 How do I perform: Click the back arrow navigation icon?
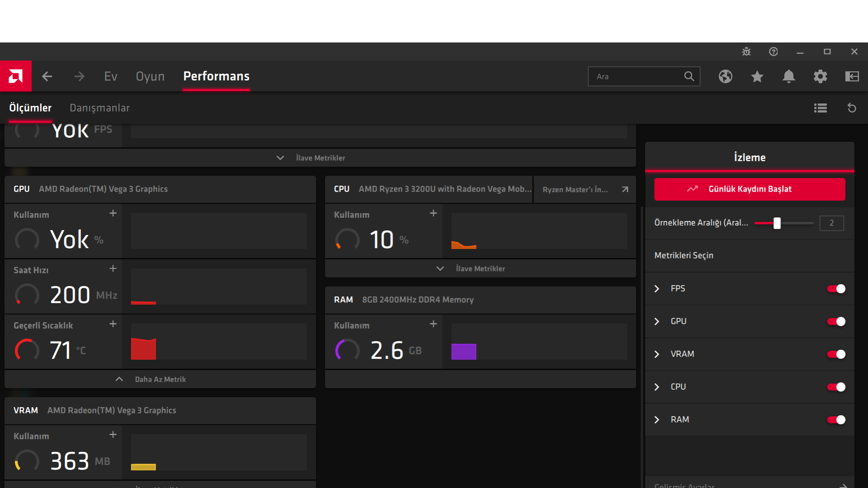click(x=47, y=76)
